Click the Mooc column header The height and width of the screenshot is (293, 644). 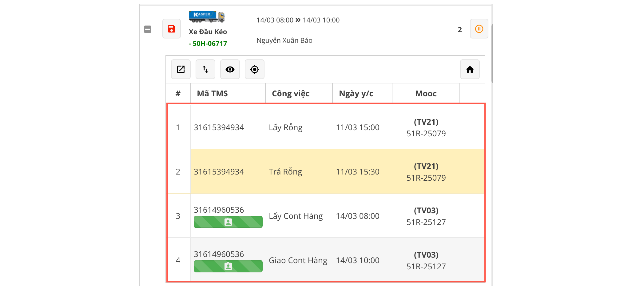426,94
